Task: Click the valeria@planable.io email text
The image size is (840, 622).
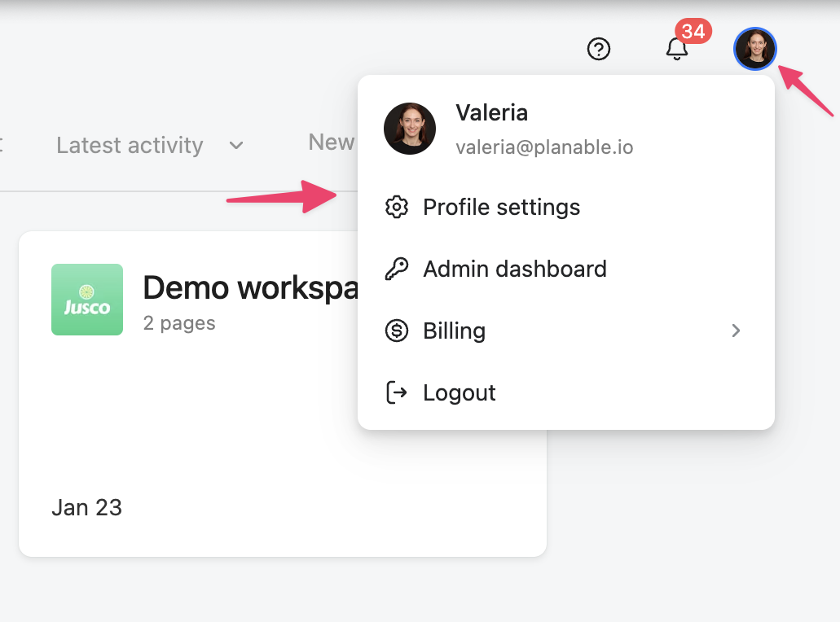Action: (x=544, y=148)
